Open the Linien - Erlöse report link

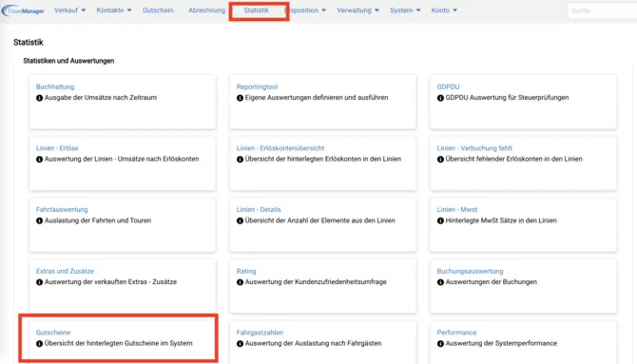click(x=57, y=148)
